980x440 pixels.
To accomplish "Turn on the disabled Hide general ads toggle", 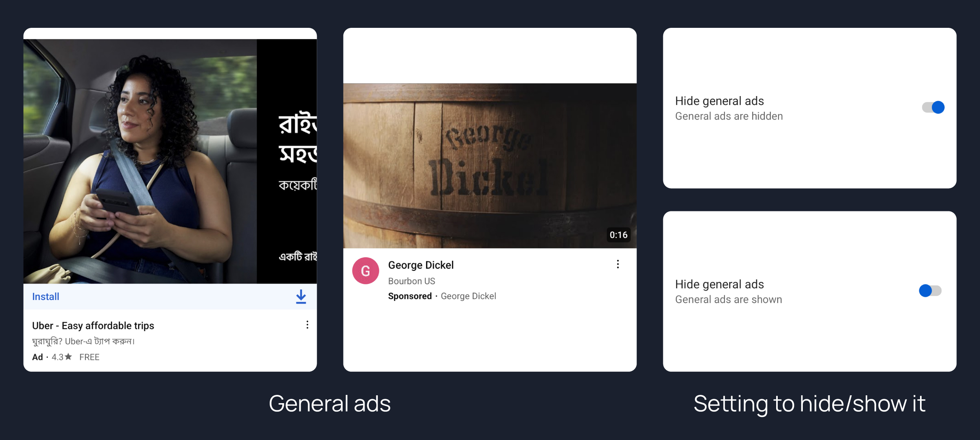I will point(930,291).
